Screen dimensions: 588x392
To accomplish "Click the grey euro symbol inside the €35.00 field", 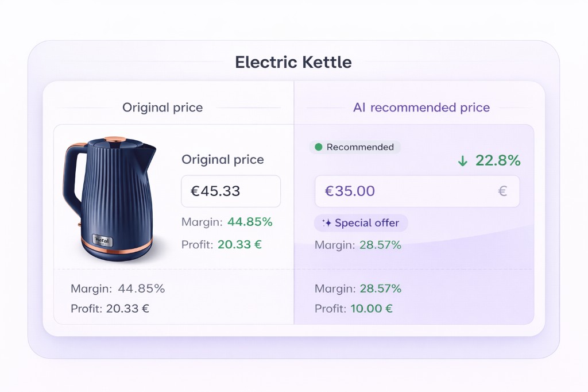I will [502, 191].
